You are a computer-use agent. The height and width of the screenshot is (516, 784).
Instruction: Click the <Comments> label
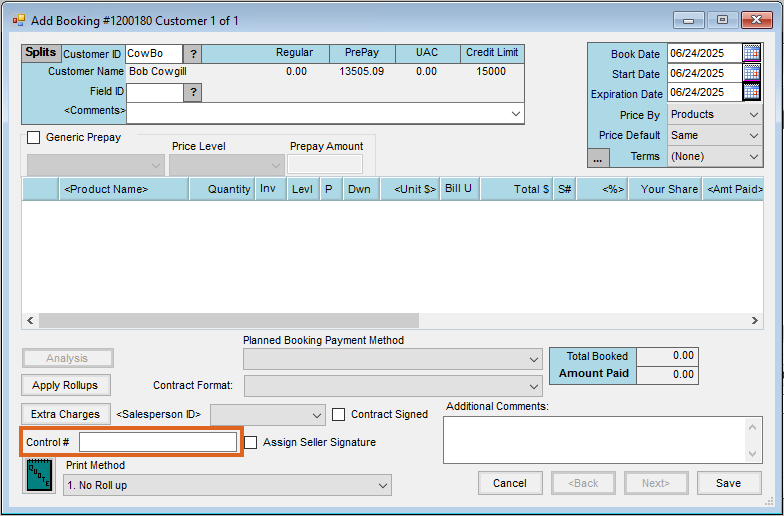tap(94, 110)
